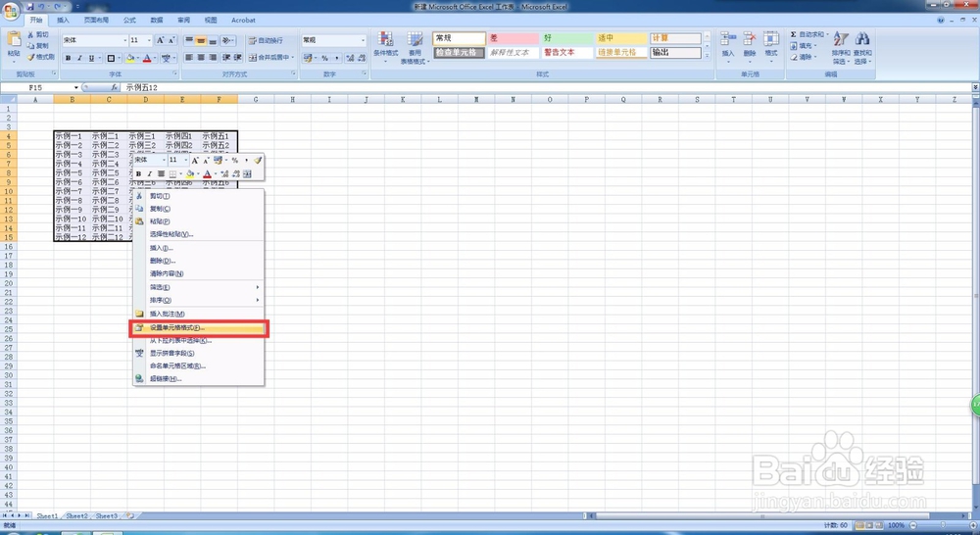This screenshot has width=980, height=535.
Task: Open Find and Select (查找和选择)
Action: (x=862, y=47)
